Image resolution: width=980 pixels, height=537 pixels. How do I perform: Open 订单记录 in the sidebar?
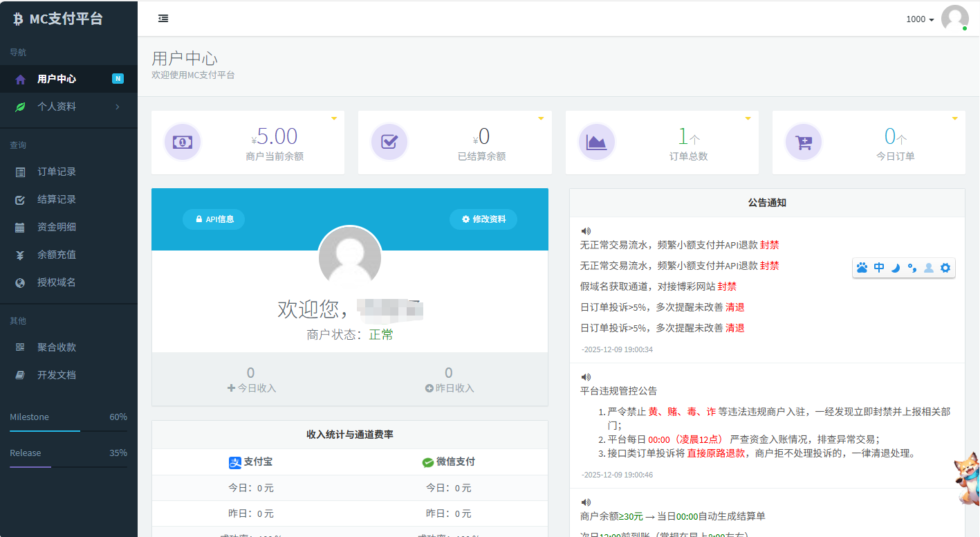(57, 172)
